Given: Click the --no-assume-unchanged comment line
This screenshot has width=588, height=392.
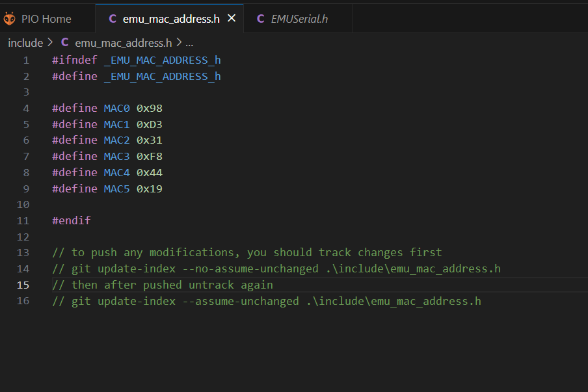Looking at the screenshot, I should (276, 269).
